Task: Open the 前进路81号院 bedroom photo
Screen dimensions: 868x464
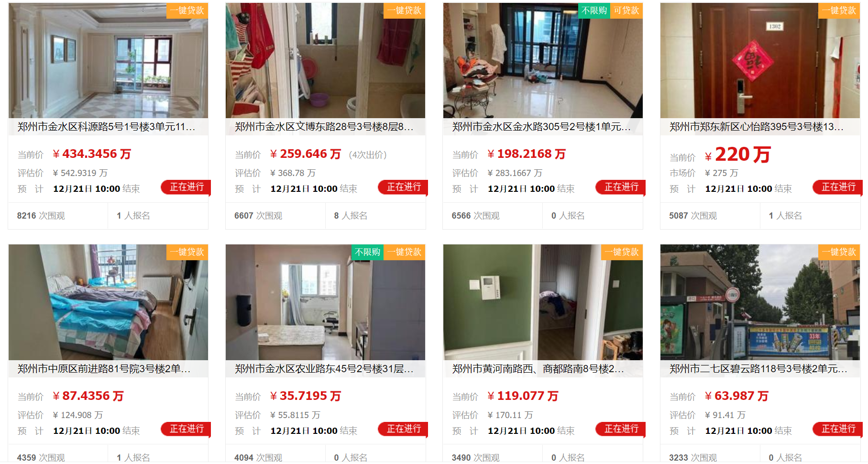Action: coord(108,302)
